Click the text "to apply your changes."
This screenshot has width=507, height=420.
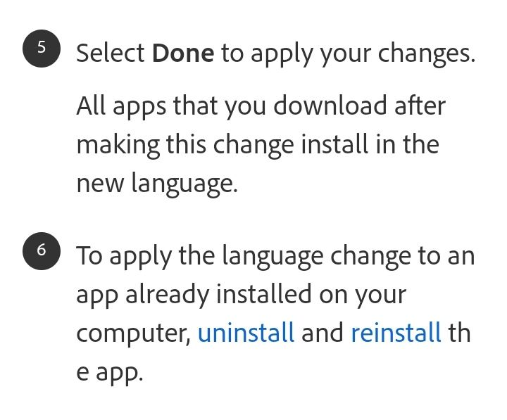pos(348,53)
